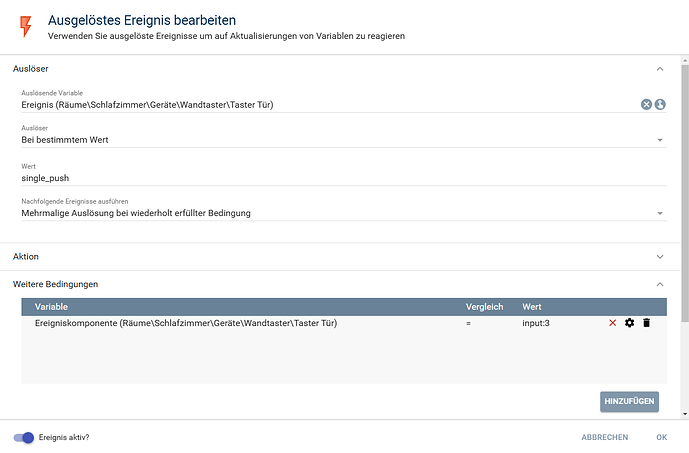Click the Vergleich column header
The image size is (689, 453).
coord(484,306)
